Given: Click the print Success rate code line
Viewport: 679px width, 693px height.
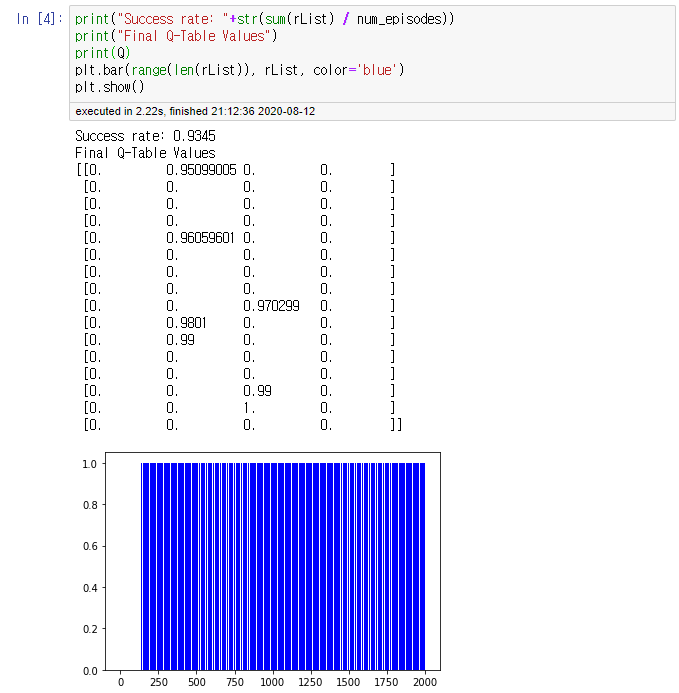Looking at the screenshot, I should coord(264,19).
